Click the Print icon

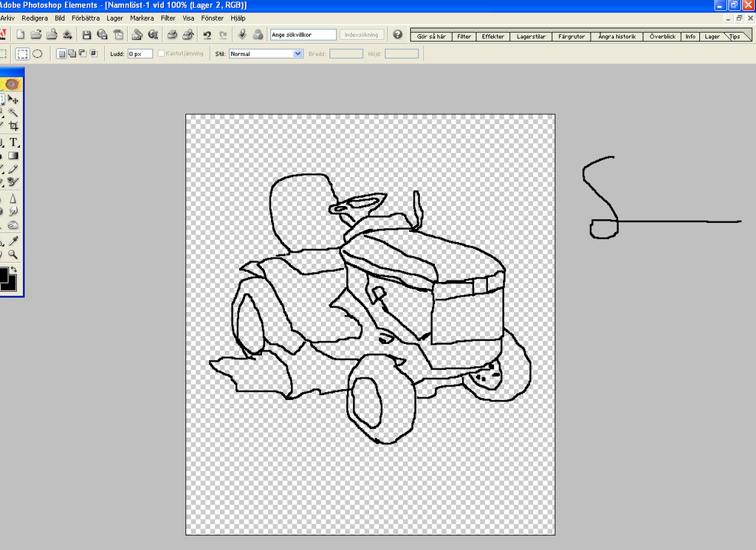point(172,35)
